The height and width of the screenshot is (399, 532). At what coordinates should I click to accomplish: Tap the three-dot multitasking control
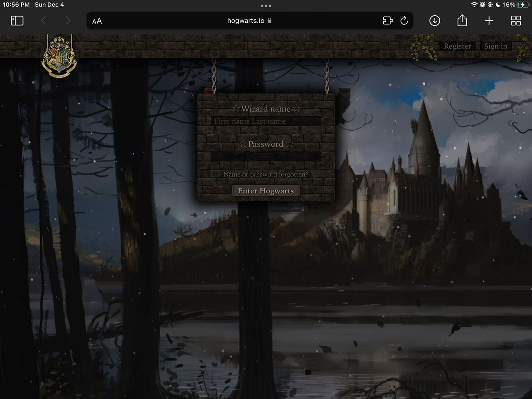[x=266, y=6]
